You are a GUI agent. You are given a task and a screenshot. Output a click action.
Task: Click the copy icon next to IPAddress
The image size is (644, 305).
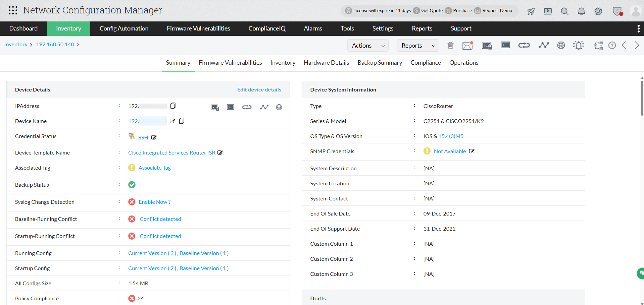click(x=173, y=105)
